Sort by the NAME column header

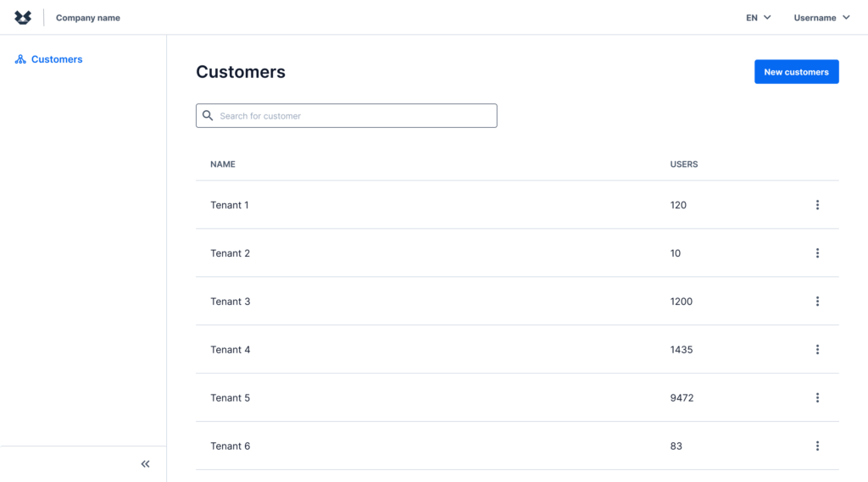(223, 164)
